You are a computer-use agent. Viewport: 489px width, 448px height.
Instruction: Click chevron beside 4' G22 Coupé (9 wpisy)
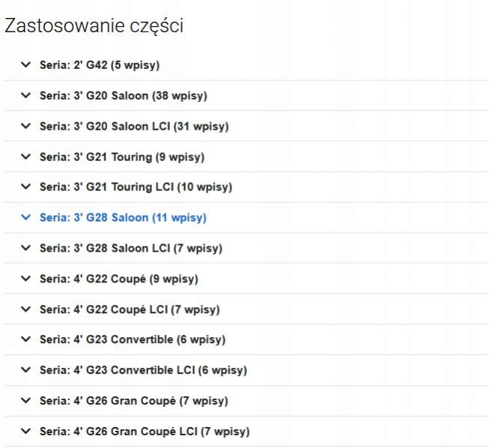click(x=26, y=279)
